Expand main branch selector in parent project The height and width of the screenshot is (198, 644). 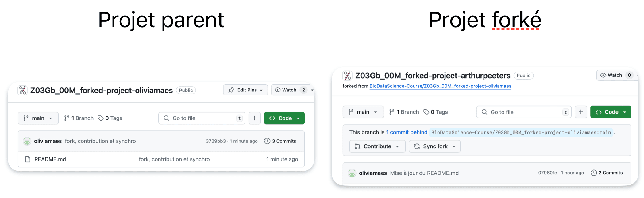click(38, 118)
